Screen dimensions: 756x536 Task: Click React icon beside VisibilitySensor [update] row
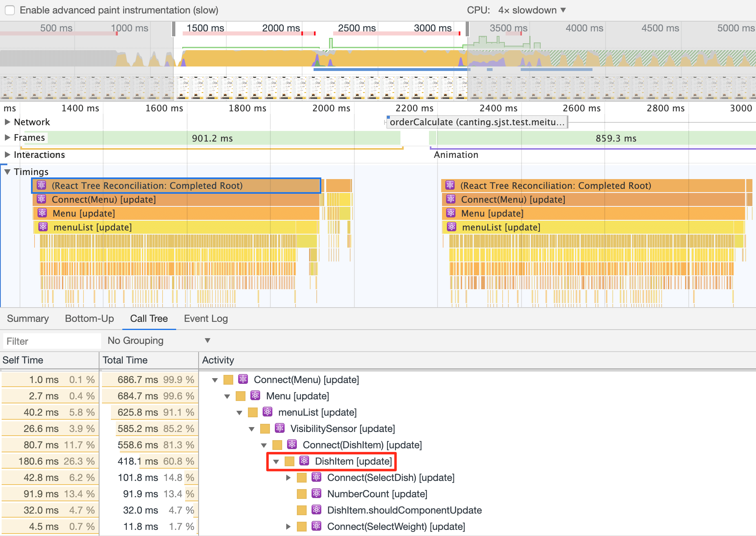280,428
